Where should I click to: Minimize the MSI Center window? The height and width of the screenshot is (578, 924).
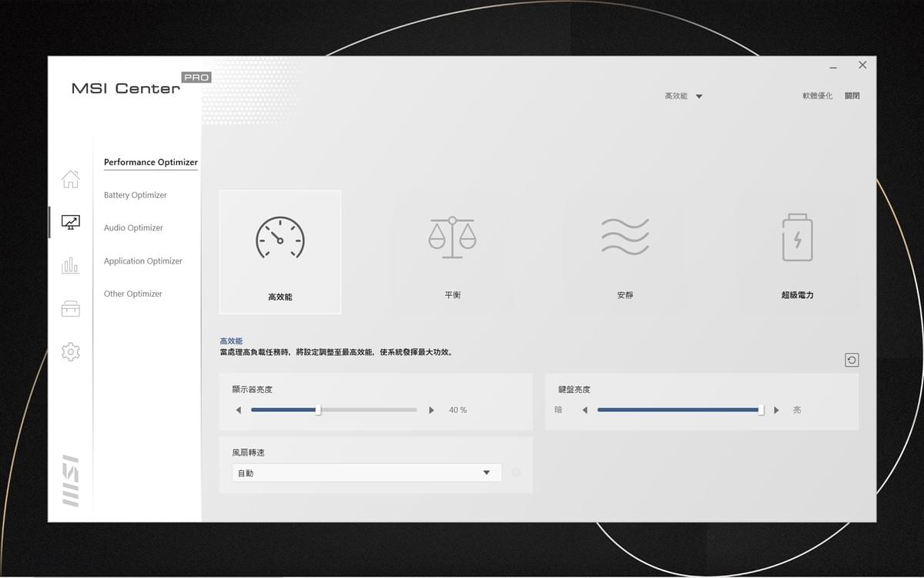coord(833,66)
